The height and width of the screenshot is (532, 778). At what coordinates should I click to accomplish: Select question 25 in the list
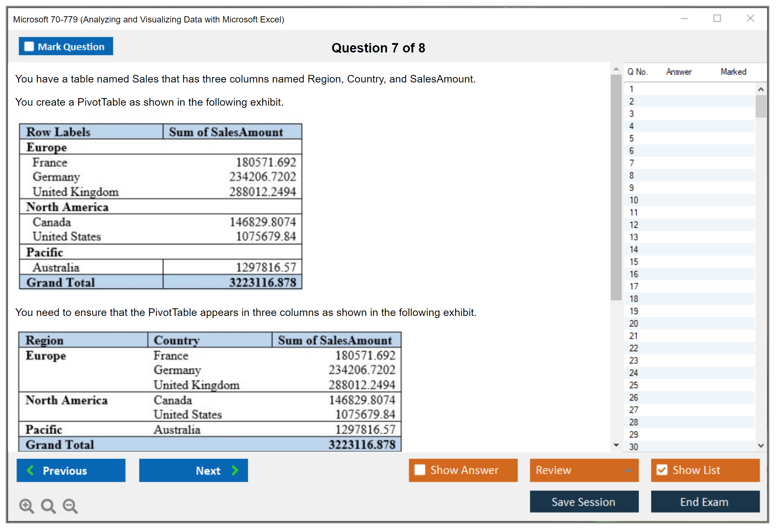click(x=634, y=385)
